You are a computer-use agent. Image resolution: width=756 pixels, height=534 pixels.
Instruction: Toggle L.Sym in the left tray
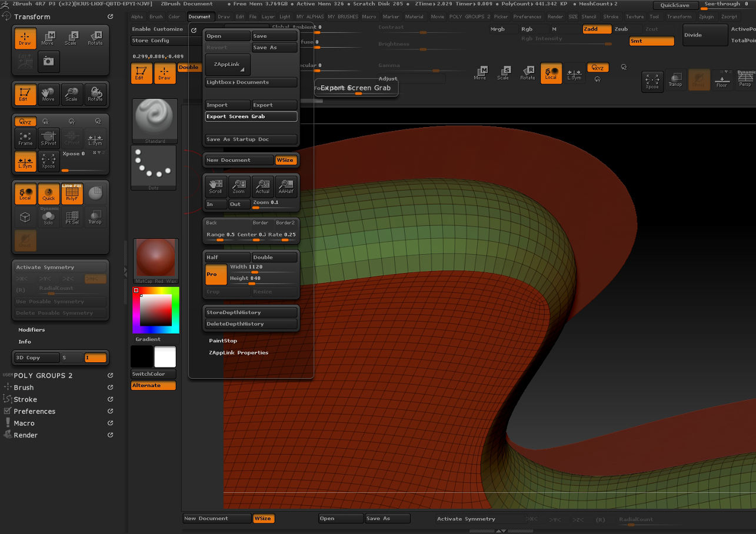(x=25, y=161)
